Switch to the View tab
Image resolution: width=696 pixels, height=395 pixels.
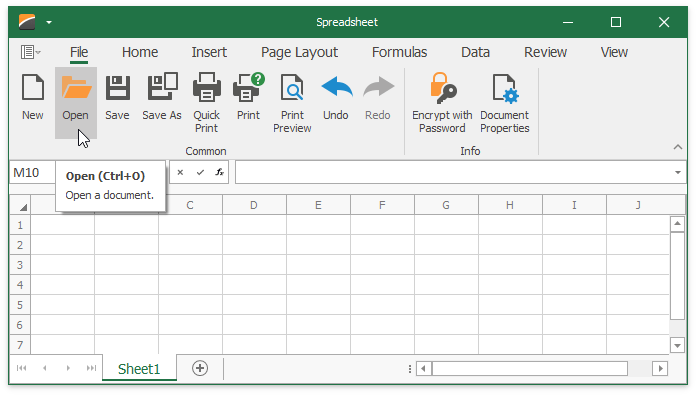(614, 52)
